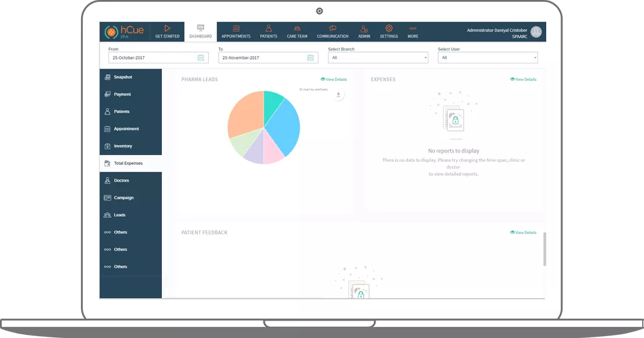Select the Leads sidebar item label
The width and height of the screenshot is (644, 338).
pyautogui.click(x=120, y=215)
